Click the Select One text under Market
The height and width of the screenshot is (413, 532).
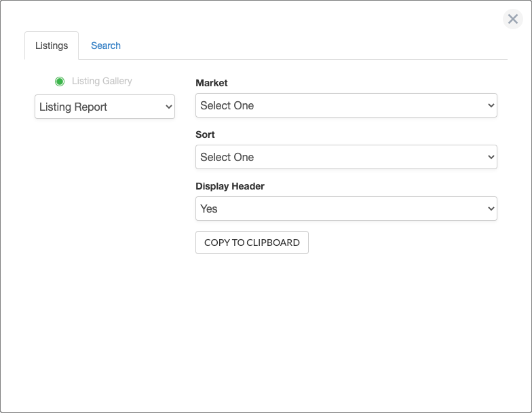pos(227,106)
